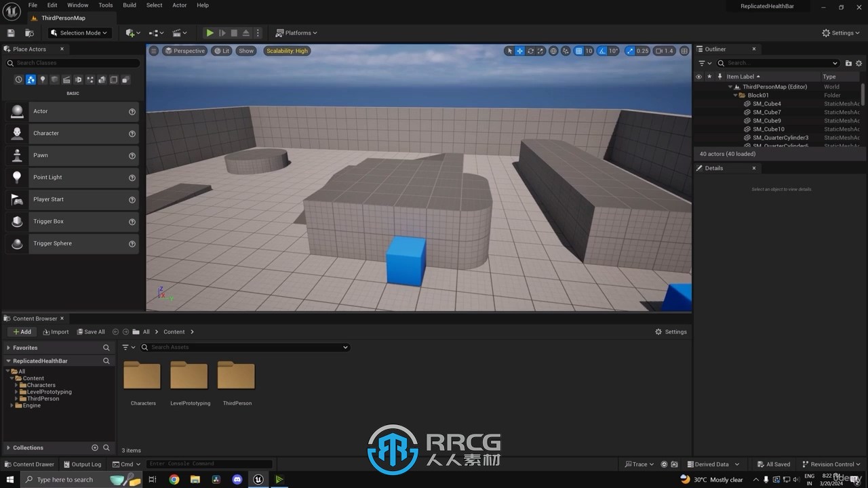Collapse ThirdPersonMap (Editor) in Outliner

coord(730,87)
